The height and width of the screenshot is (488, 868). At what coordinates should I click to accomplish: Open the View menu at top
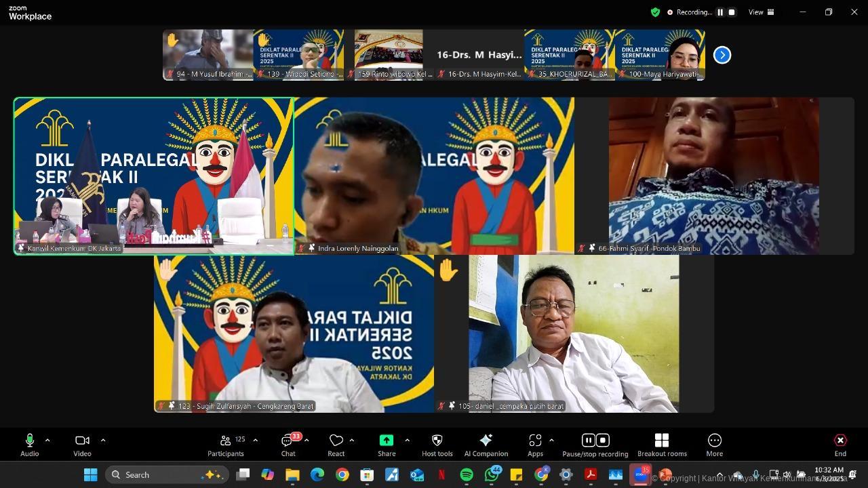[760, 12]
